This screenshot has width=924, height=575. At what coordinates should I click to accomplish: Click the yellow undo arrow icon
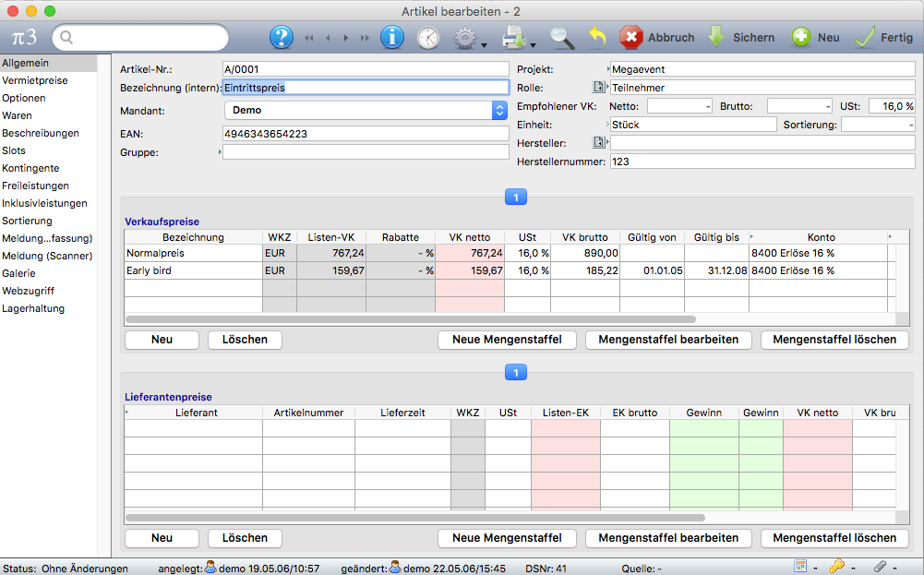point(597,37)
